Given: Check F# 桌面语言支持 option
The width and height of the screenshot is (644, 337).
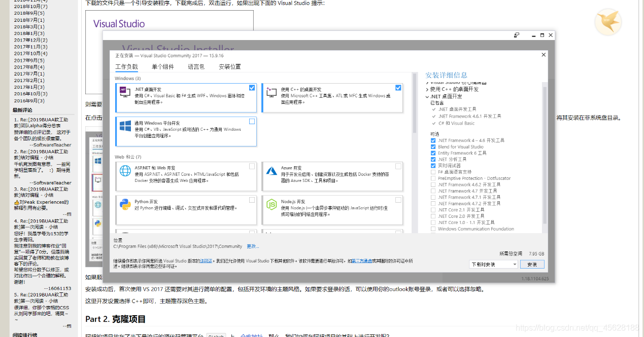Looking at the screenshot, I should coord(433,172).
